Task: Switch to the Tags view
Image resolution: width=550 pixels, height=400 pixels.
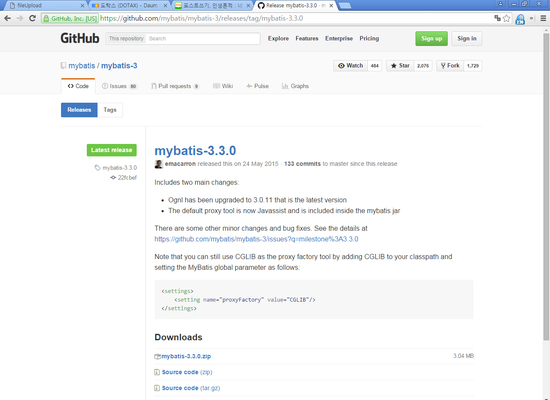Action: [110, 110]
